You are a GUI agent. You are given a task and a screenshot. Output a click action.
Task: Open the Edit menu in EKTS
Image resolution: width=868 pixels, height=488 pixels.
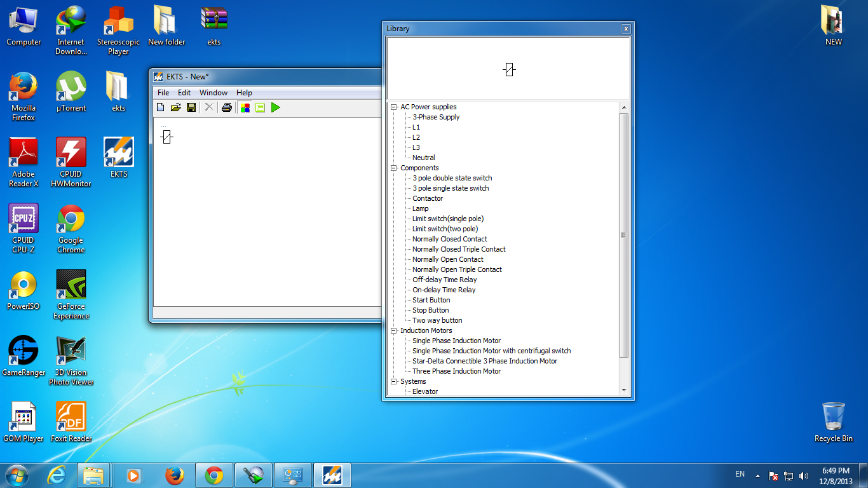point(184,93)
